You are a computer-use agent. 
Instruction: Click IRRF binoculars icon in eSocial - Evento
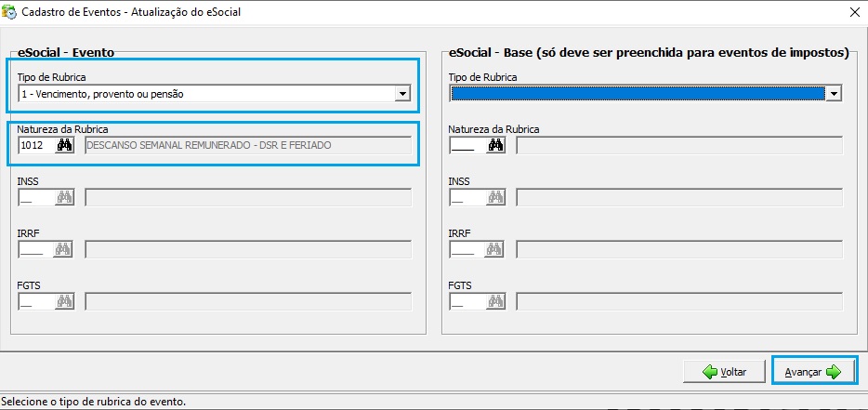pos(64,249)
